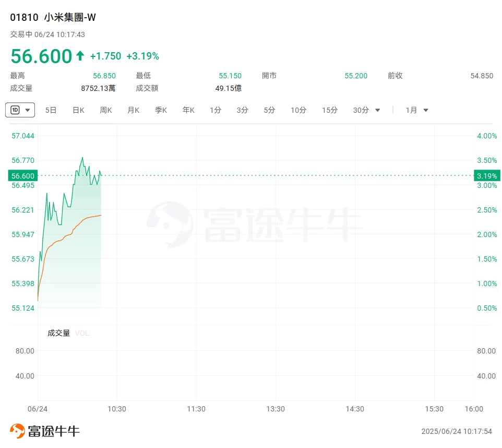Select the 10分 interval
The width and height of the screenshot is (502, 448).
298,110
